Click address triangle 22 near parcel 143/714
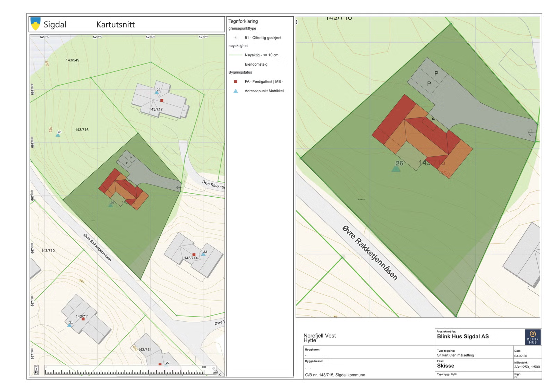 [x=203, y=254]
